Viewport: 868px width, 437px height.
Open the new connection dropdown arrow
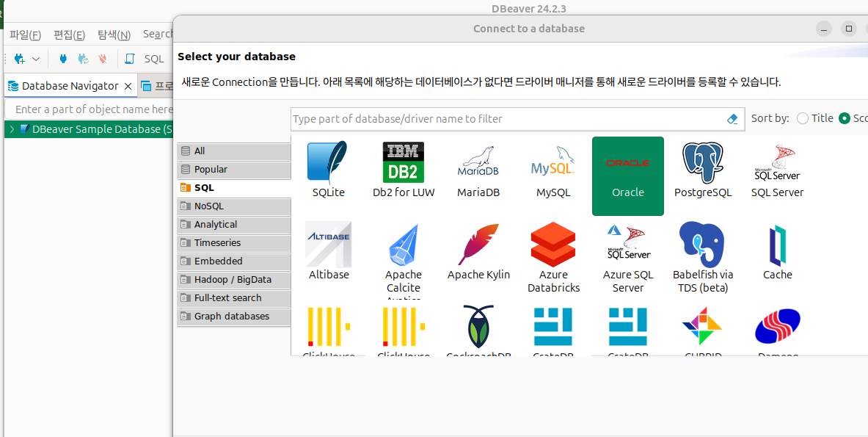[x=34, y=59]
